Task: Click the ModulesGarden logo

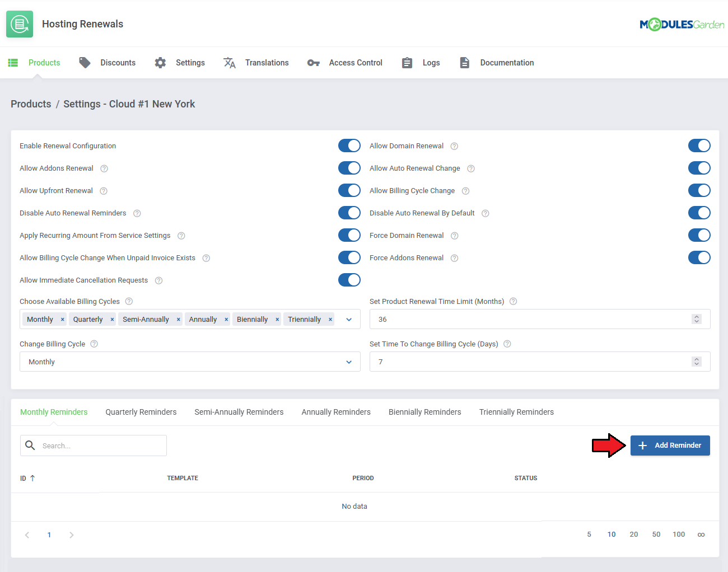Action: click(682, 25)
